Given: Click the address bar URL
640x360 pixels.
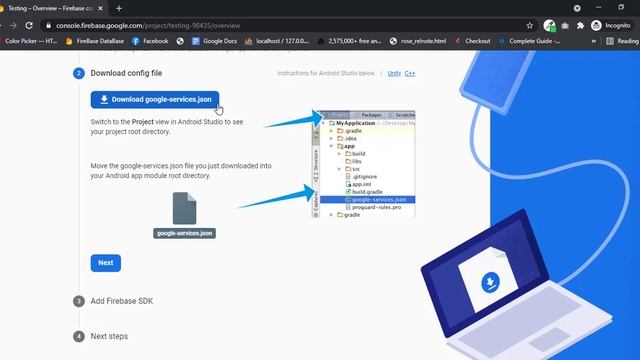Looking at the screenshot, I should click(148, 26).
